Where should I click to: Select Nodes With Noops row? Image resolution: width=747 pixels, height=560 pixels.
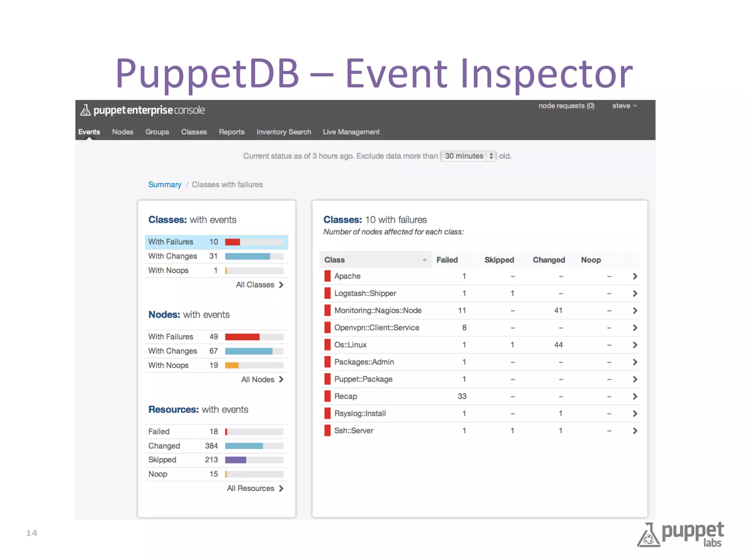tap(216, 365)
